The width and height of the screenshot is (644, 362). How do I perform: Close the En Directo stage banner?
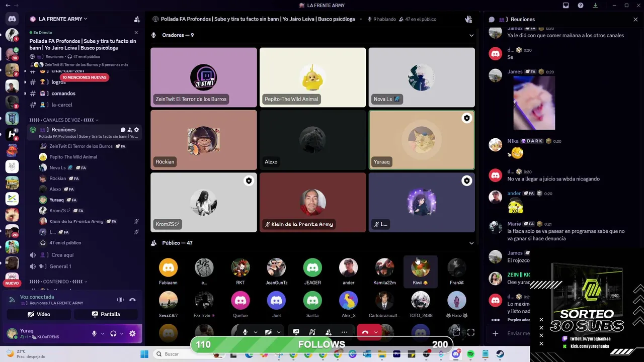tap(136, 32)
